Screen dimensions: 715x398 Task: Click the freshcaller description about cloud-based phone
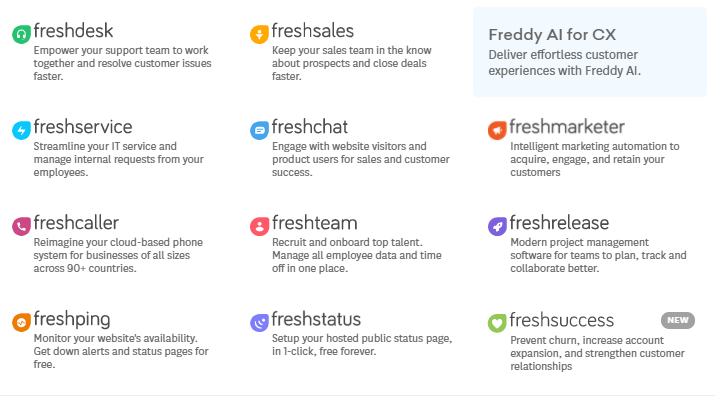(118, 255)
